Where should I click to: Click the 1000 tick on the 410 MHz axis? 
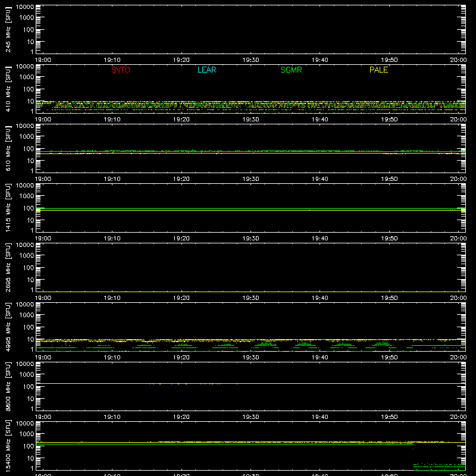[27, 77]
